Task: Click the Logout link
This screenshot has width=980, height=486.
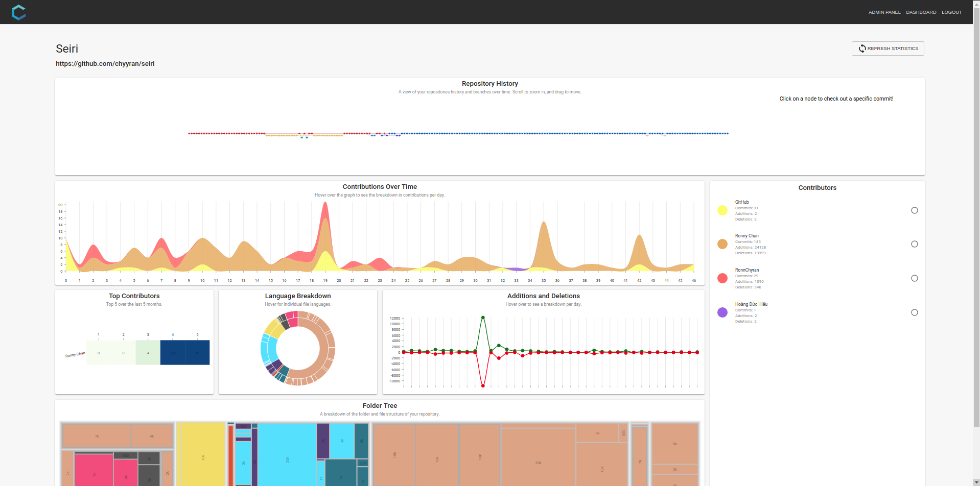Action: coord(951,12)
